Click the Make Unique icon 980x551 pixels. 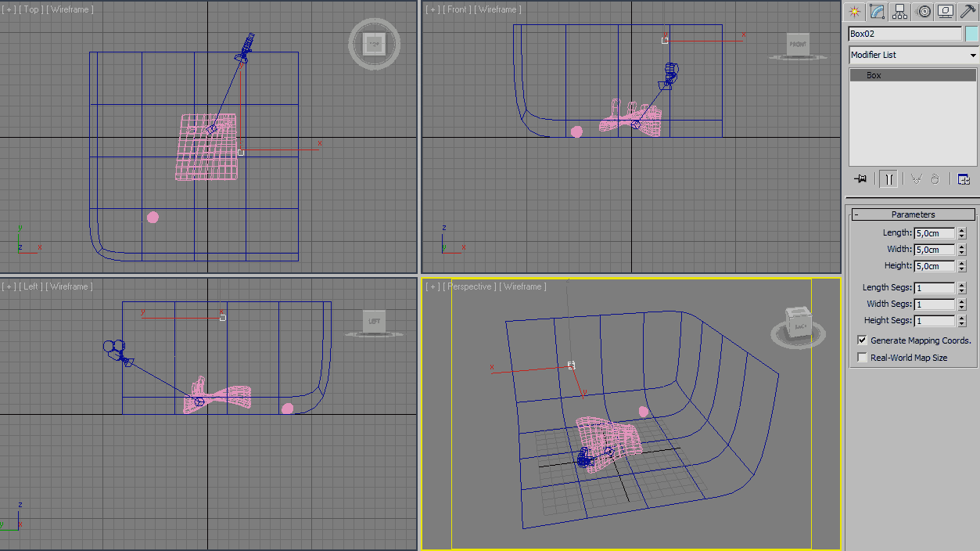coord(916,179)
